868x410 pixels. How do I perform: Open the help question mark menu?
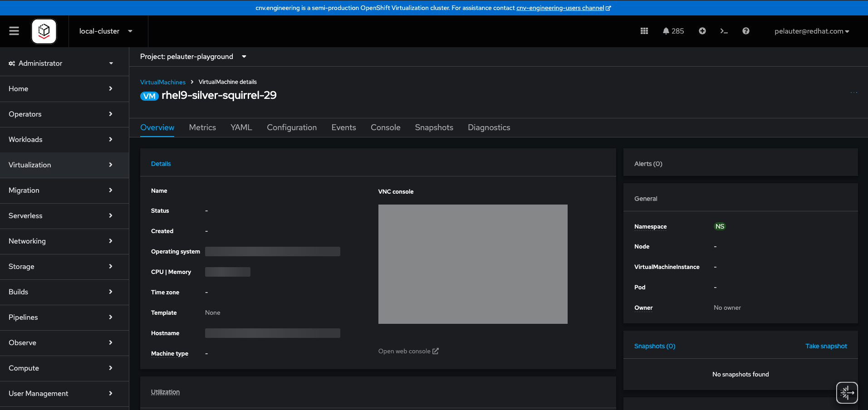tap(746, 31)
